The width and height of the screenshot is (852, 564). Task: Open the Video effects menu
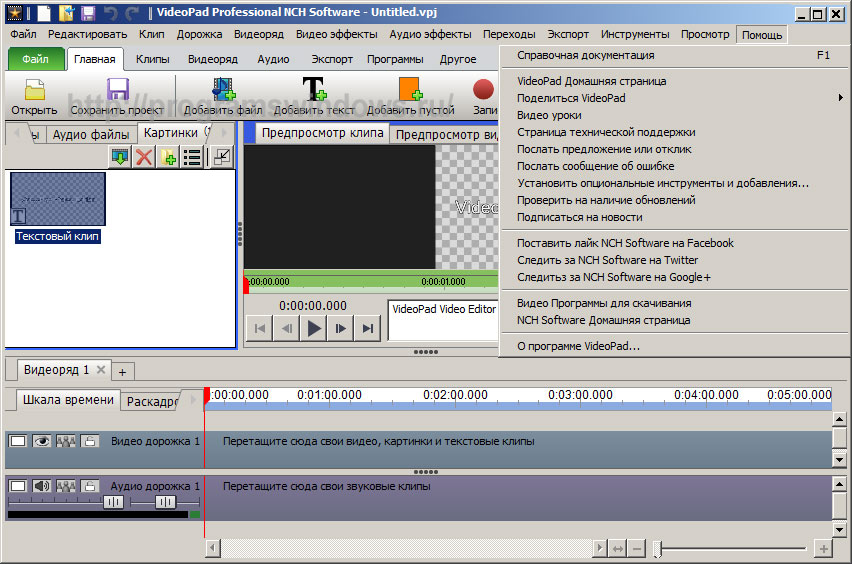[x=336, y=34]
